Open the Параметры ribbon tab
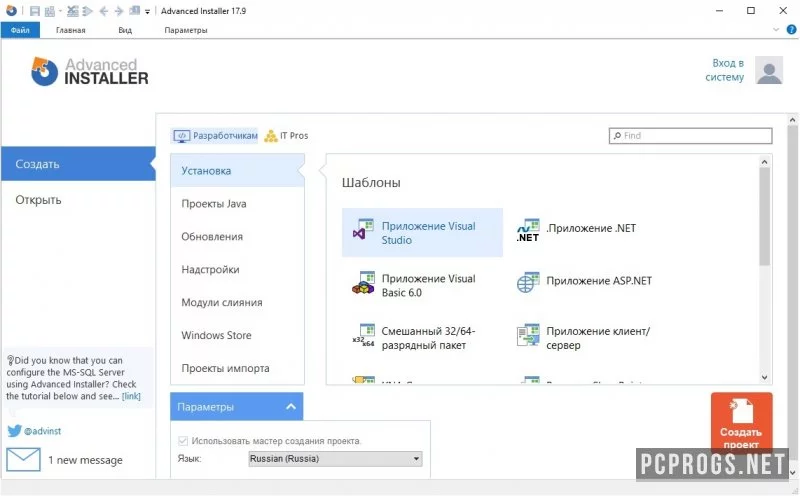 186,30
